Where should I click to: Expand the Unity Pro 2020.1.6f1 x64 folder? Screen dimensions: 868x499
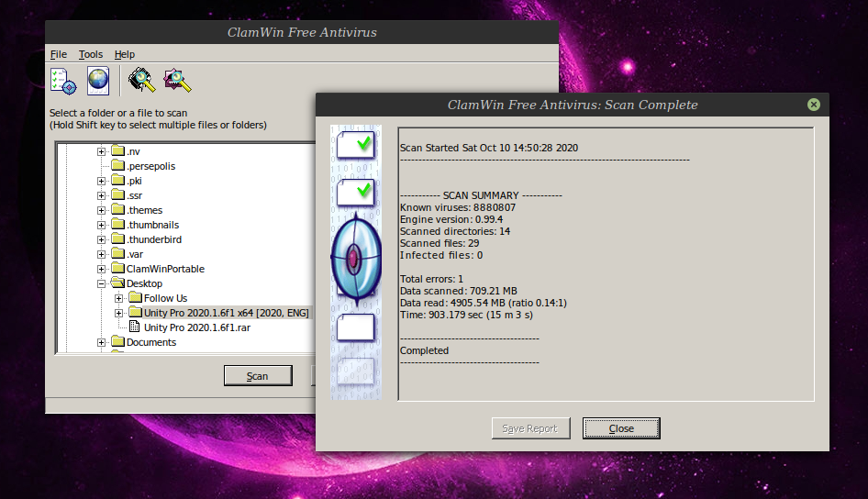tap(119, 313)
